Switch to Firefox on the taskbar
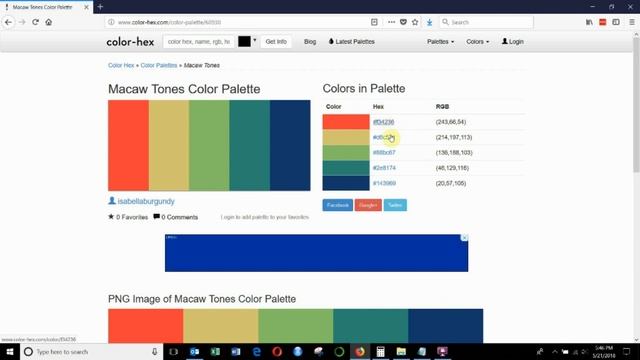Viewport: 640px width, 360px height. pyautogui.click(x=360, y=351)
